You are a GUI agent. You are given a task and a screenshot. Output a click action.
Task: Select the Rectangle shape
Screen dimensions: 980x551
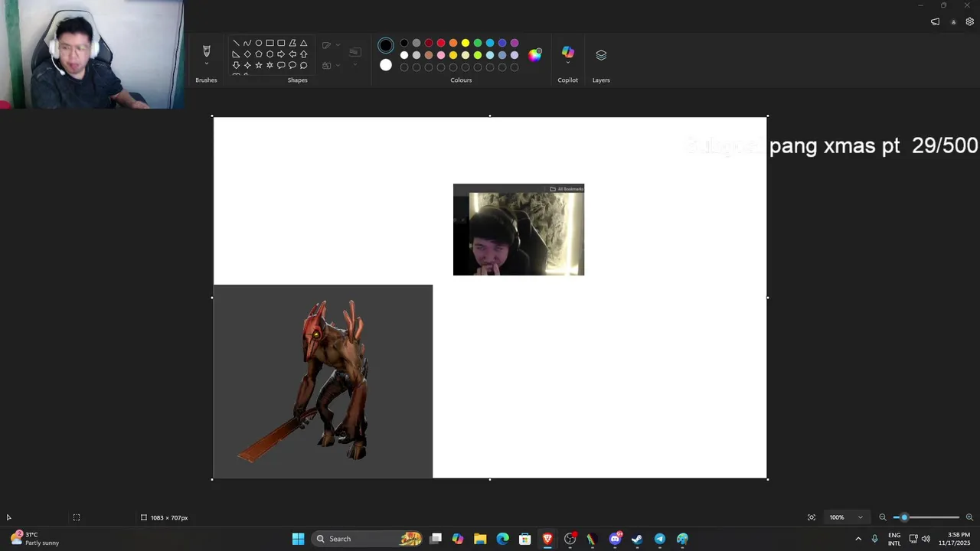coord(270,43)
